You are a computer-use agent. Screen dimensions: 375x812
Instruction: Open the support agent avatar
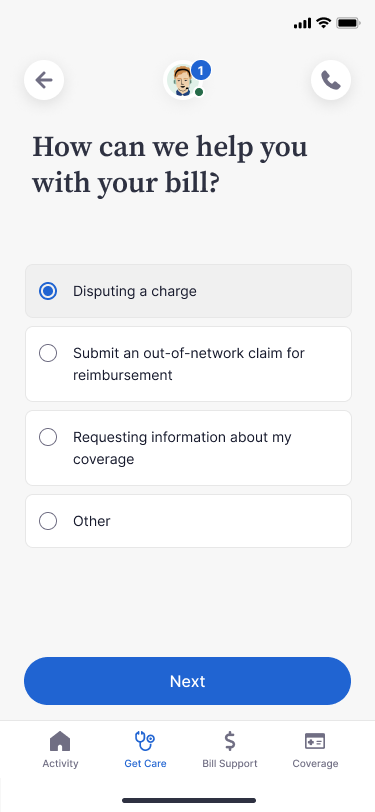tap(182, 80)
